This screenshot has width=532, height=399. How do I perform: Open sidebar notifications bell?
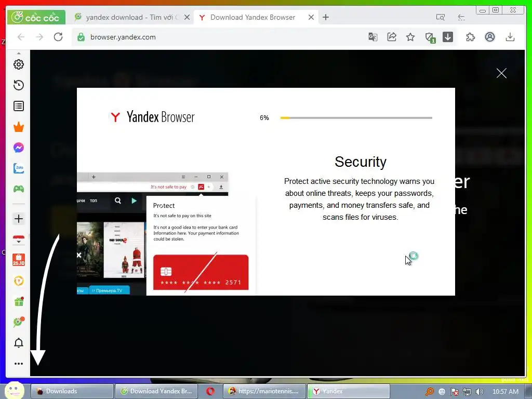[x=19, y=343]
